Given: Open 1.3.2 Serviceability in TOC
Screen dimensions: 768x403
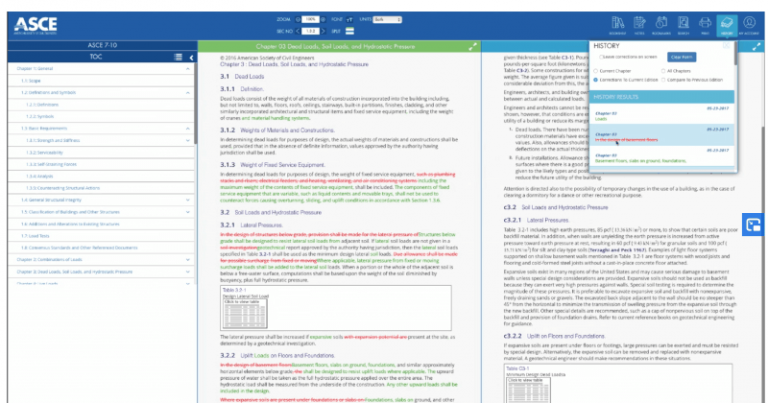Looking at the screenshot, I should pos(45,152).
